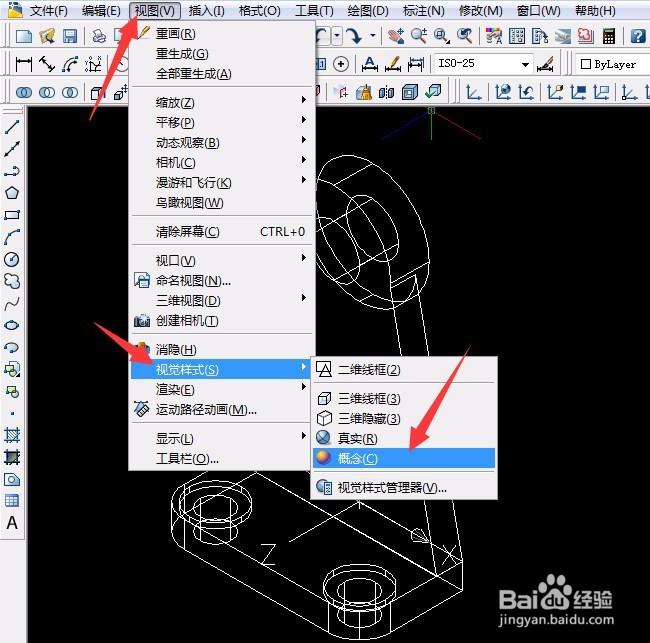The height and width of the screenshot is (643, 650).
Task: Click the Save floppy disk icon
Action: click(70, 36)
